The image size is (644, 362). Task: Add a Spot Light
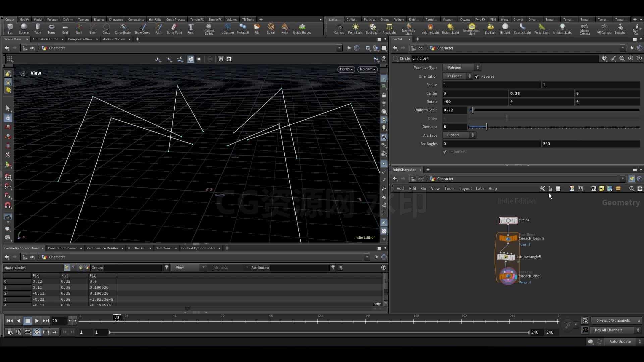tap(373, 29)
